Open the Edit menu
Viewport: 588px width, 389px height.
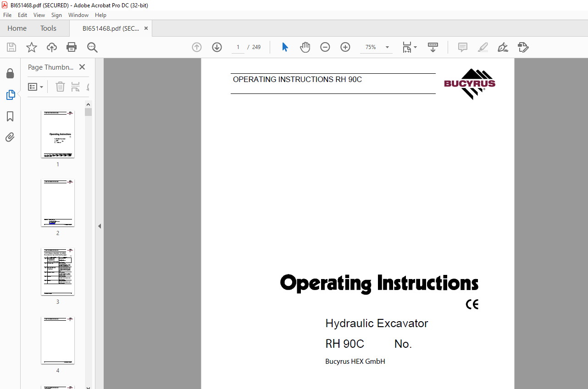coord(22,15)
